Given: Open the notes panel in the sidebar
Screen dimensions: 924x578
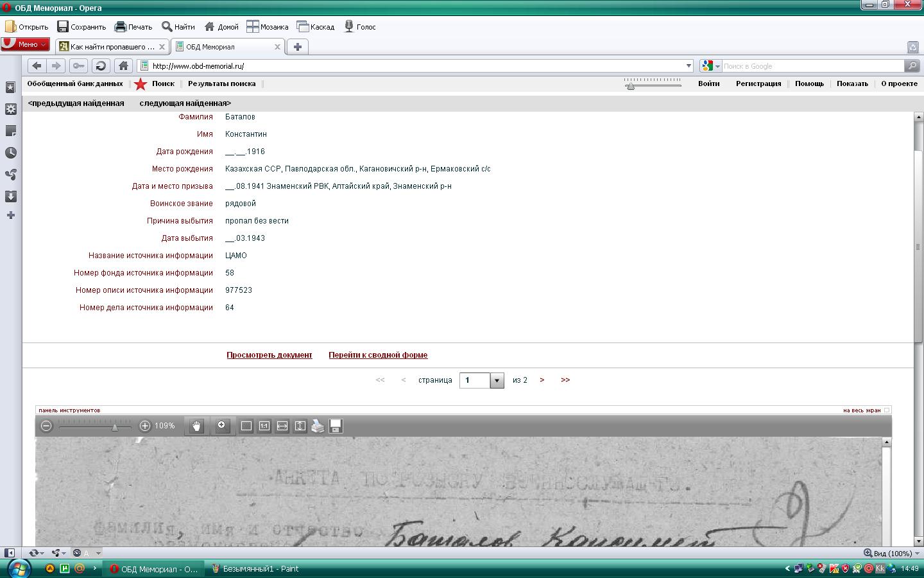Looking at the screenshot, I should click(11, 131).
